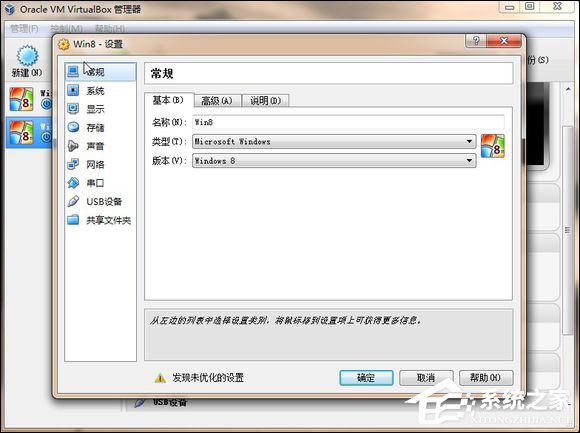Open the 串口 Serial ports icon

coord(73,183)
